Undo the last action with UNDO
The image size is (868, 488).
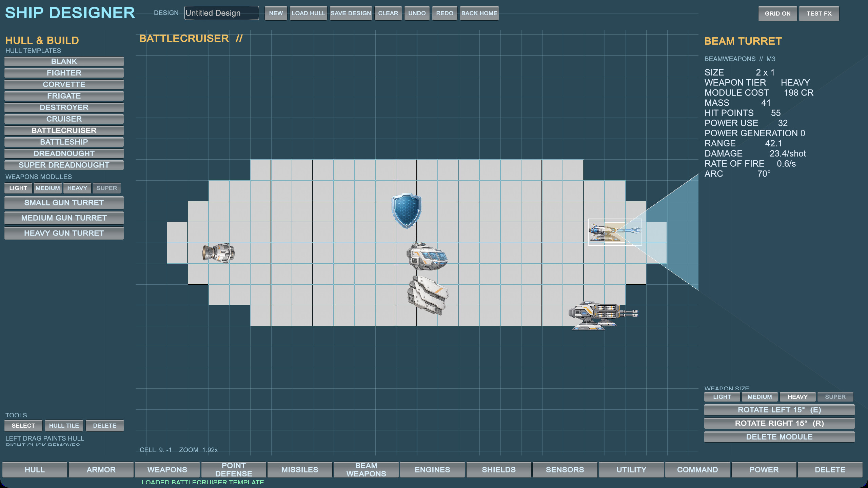(x=417, y=13)
